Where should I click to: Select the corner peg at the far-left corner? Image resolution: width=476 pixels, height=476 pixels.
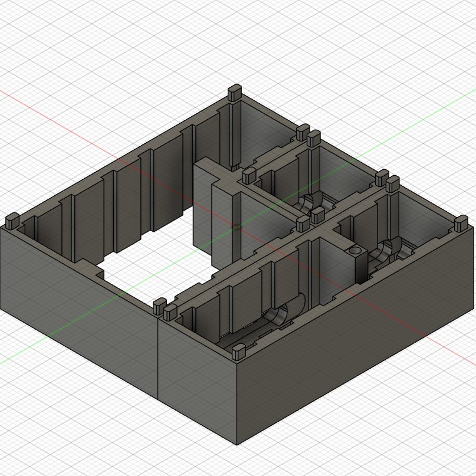coord(12,221)
